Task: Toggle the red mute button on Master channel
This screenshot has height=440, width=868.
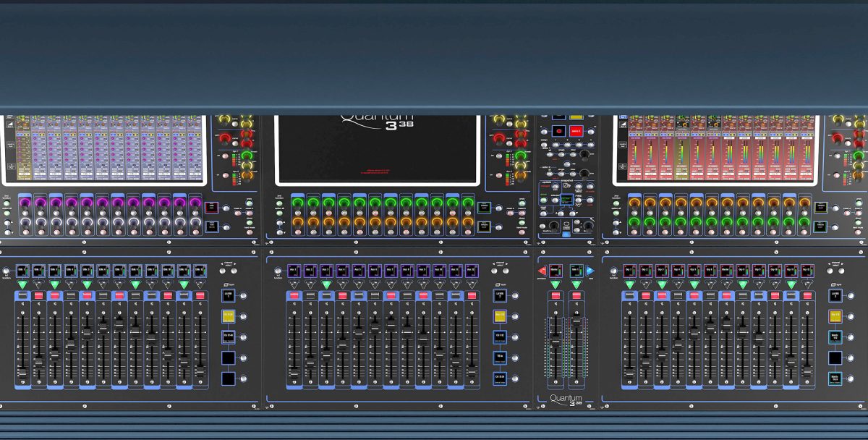Action: [x=555, y=295]
